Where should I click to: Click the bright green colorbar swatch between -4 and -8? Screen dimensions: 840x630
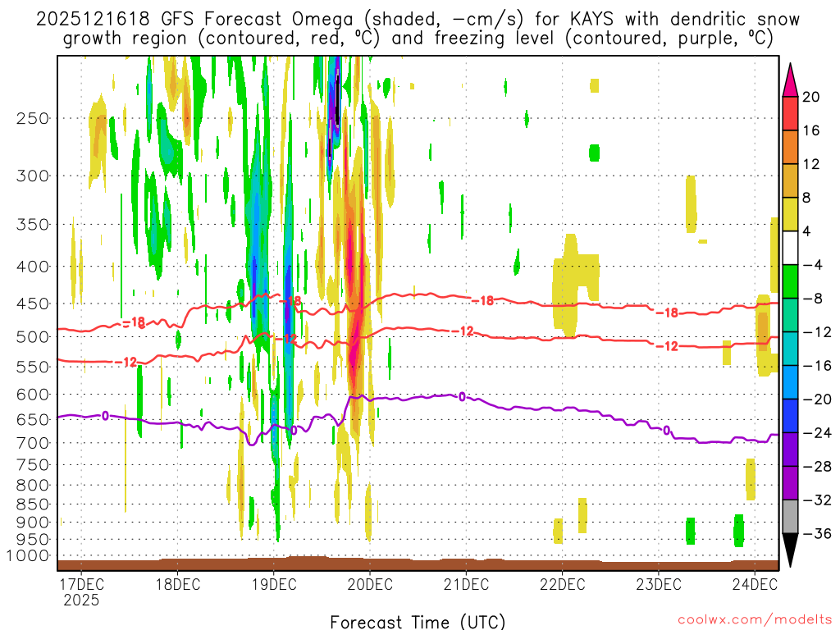(790, 281)
